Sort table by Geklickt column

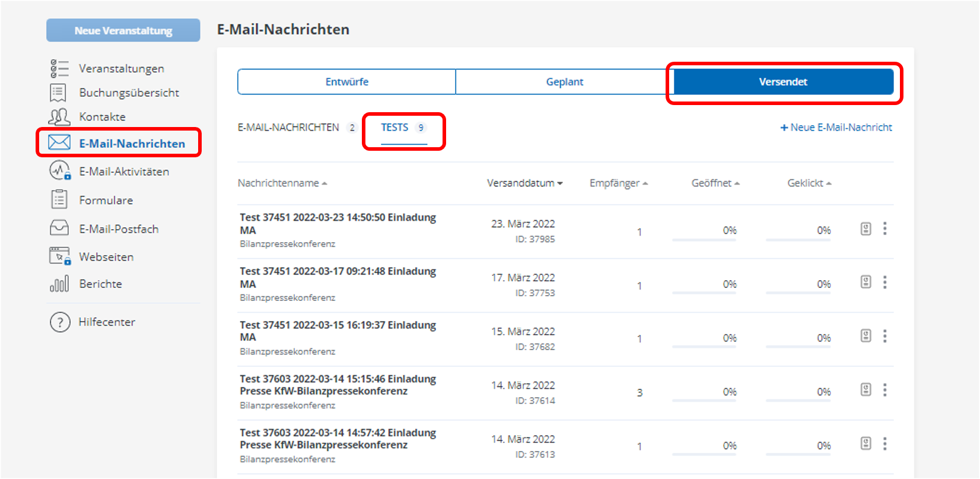click(809, 183)
